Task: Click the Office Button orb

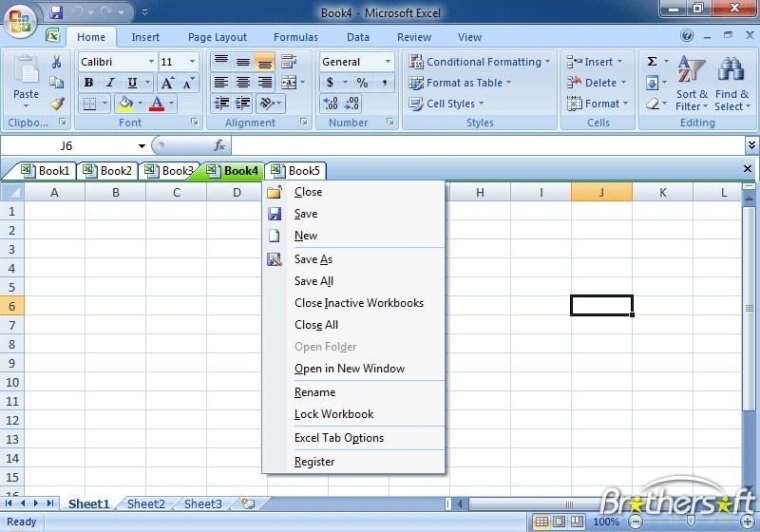Action: pos(20,21)
